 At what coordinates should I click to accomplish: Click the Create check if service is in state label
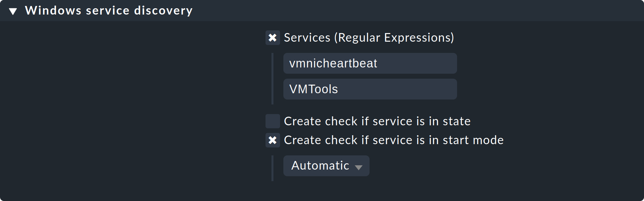coord(377,121)
